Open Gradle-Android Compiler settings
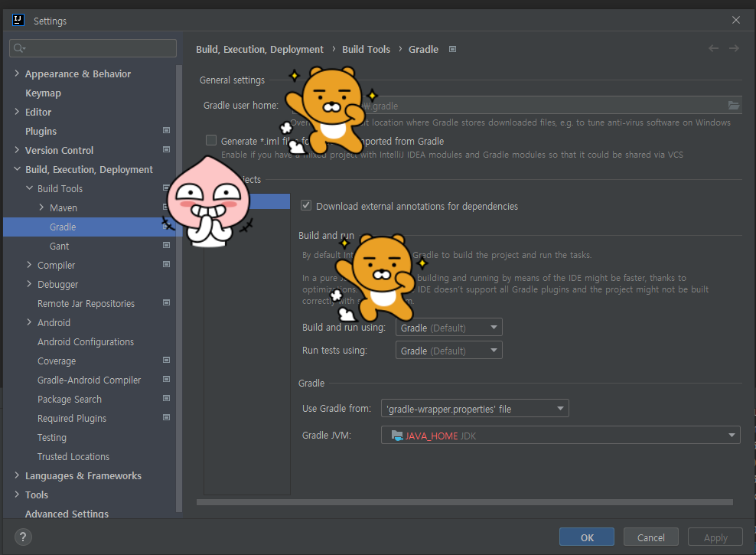 90,380
